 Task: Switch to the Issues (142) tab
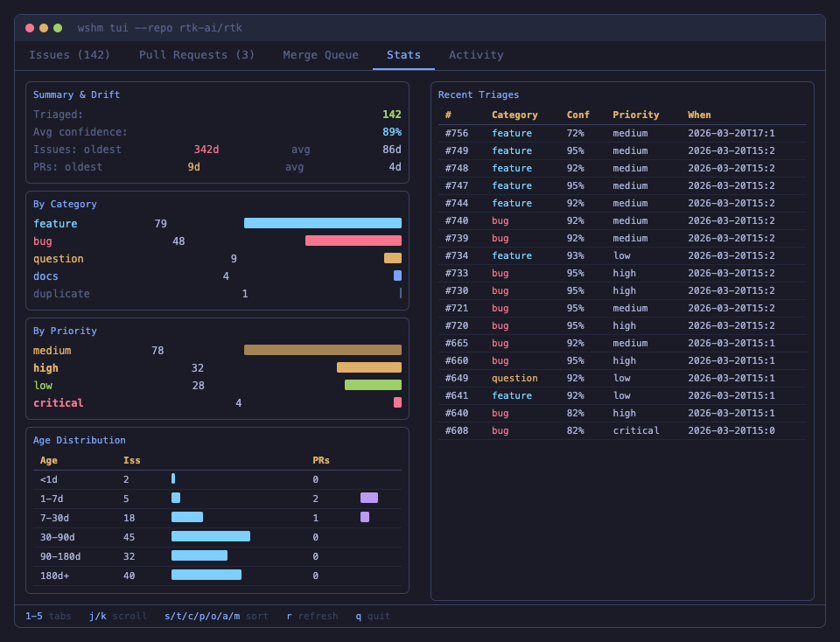click(69, 54)
